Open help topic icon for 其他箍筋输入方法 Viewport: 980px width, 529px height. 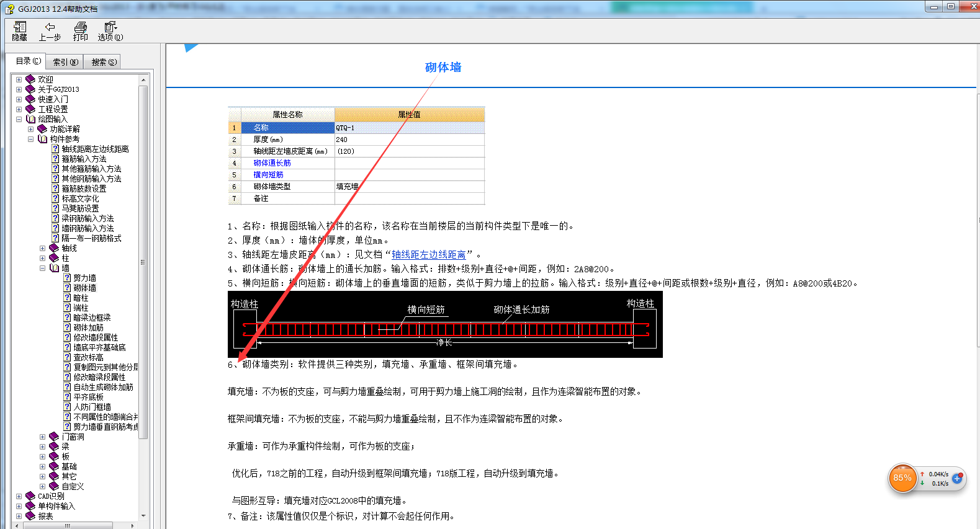[55, 169]
